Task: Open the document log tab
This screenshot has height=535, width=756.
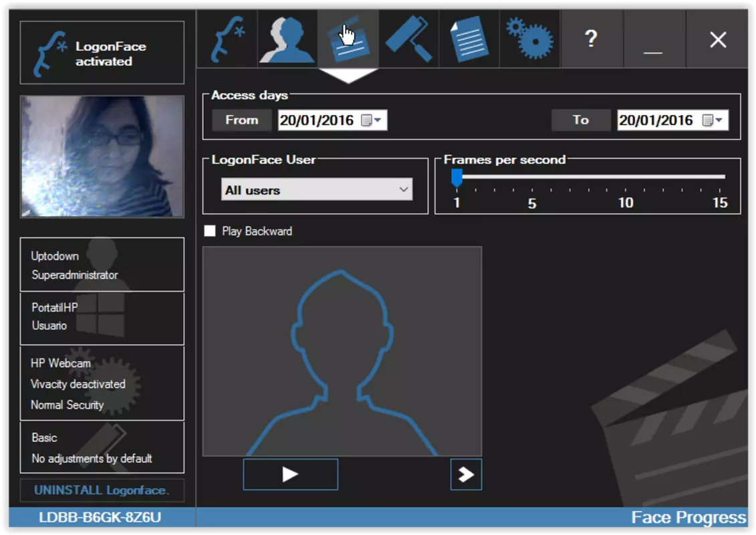Action: click(469, 39)
